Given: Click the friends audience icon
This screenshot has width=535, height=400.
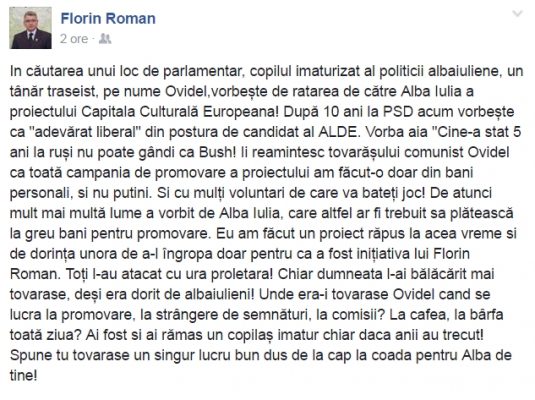Looking at the screenshot, I should coord(105,39).
